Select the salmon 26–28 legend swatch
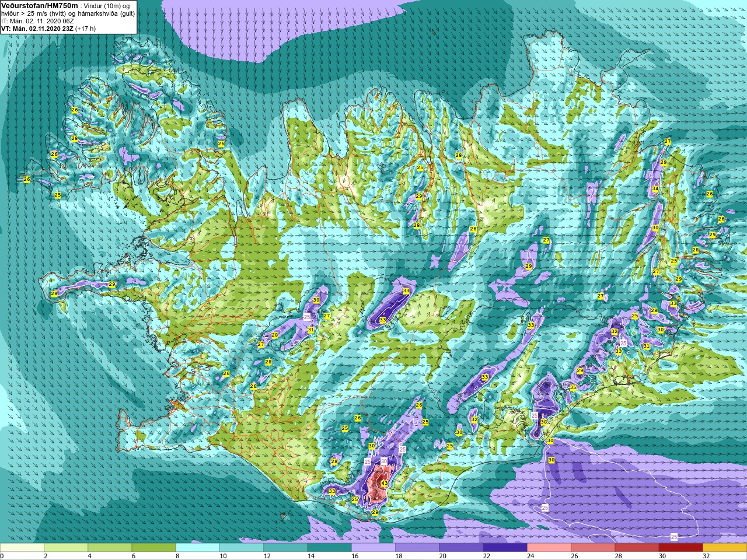The width and height of the screenshot is (747, 560). (593, 548)
